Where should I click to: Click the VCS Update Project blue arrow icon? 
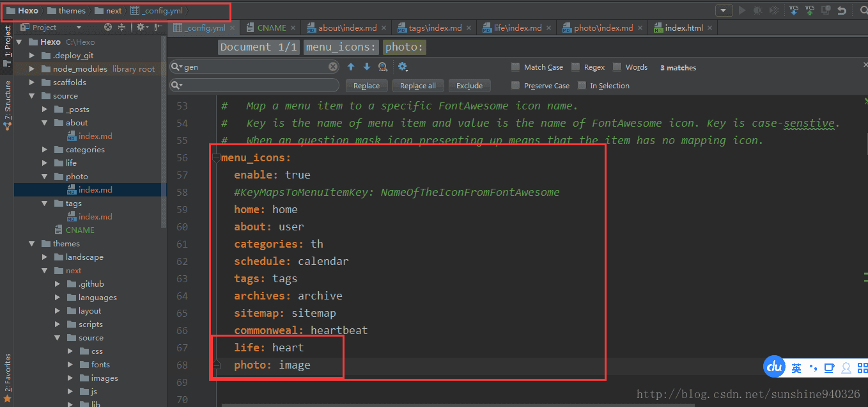(794, 10)
